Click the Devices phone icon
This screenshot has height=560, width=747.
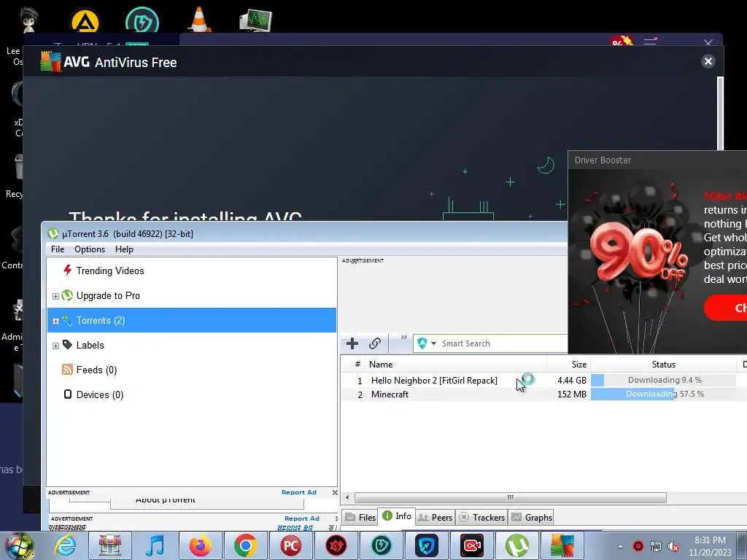tap(68, 394)
